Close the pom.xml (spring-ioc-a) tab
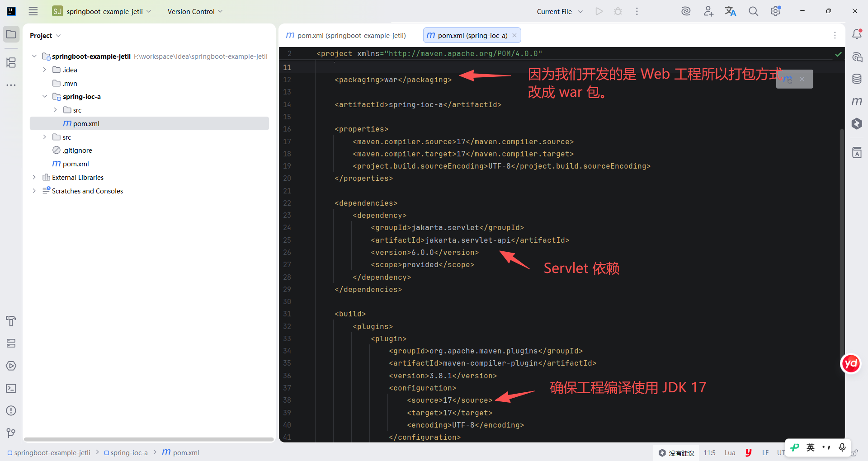This screenshot has height=461, width=868. pyautogui.click(x=514, y=35)
